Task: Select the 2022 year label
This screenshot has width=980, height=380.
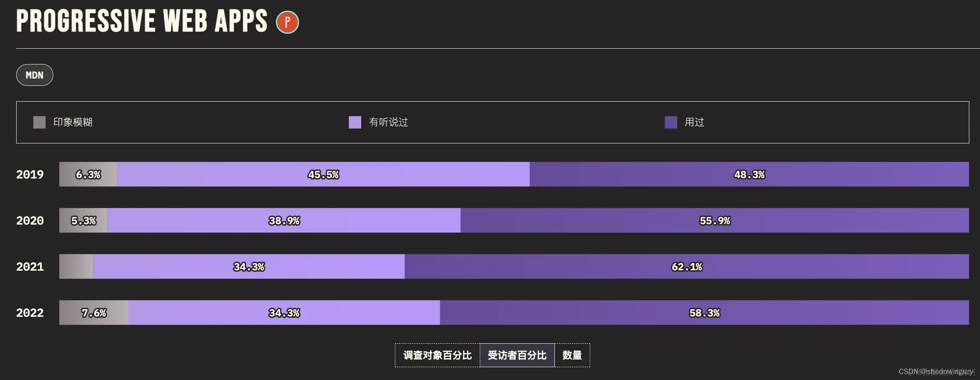Action: (x=29, y=313)
